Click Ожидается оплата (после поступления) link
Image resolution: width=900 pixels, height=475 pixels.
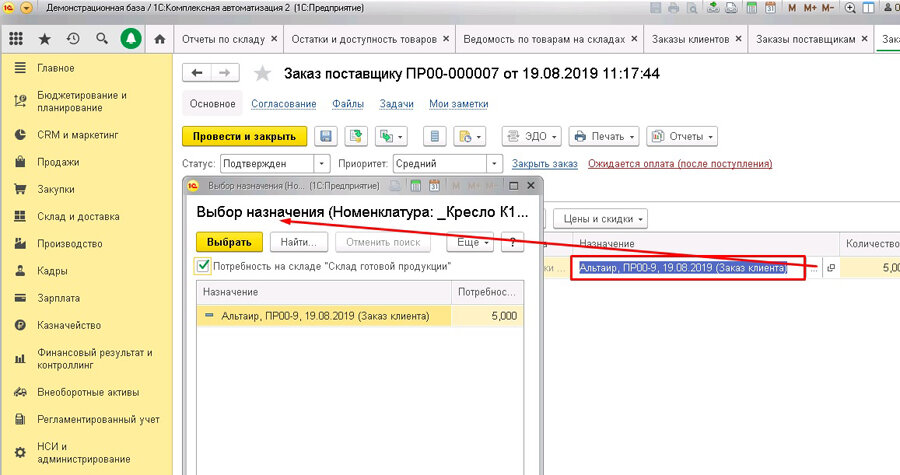pos(680,163)
